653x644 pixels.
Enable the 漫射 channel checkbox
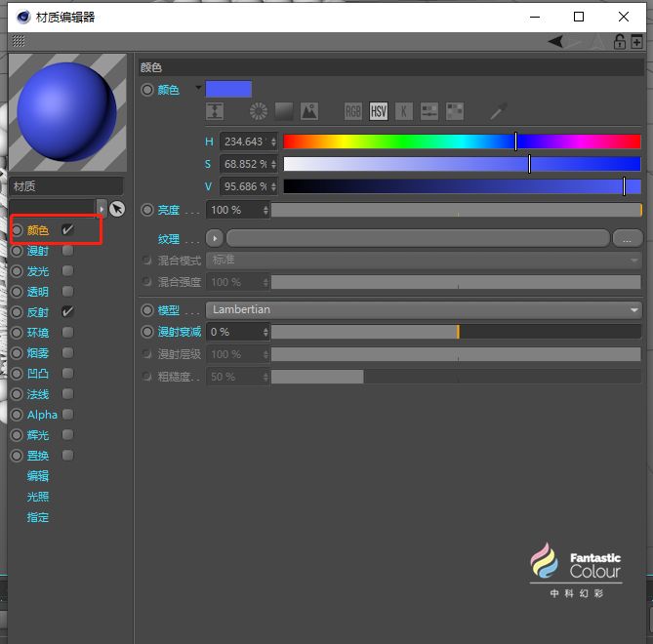coord(68,250)
